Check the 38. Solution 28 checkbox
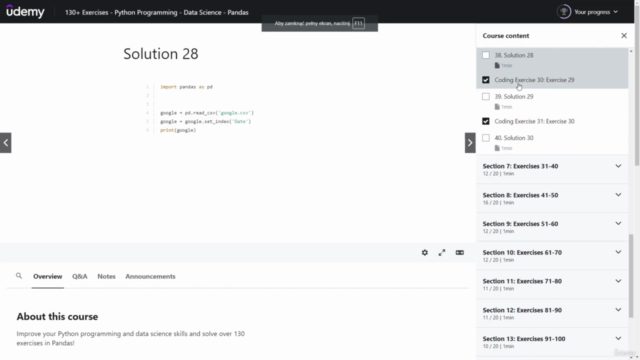The width and height of the screenshot is (640, 360). [486, 55]
